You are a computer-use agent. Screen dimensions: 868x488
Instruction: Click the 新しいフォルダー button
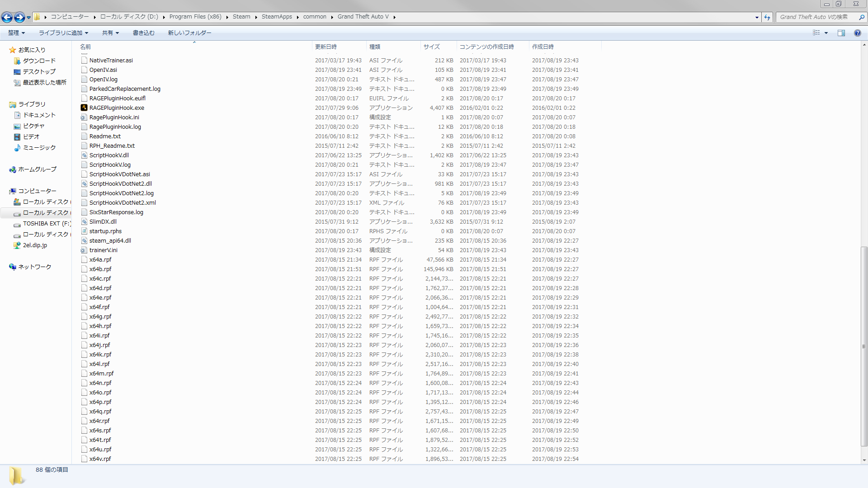click(189, 33)
